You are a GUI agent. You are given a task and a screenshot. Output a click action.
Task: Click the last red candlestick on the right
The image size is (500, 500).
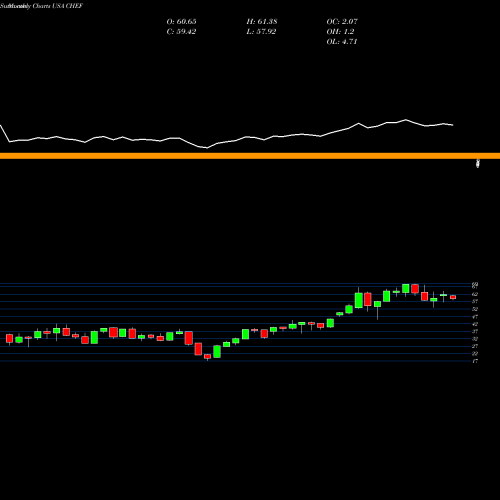tap(453, 297)
